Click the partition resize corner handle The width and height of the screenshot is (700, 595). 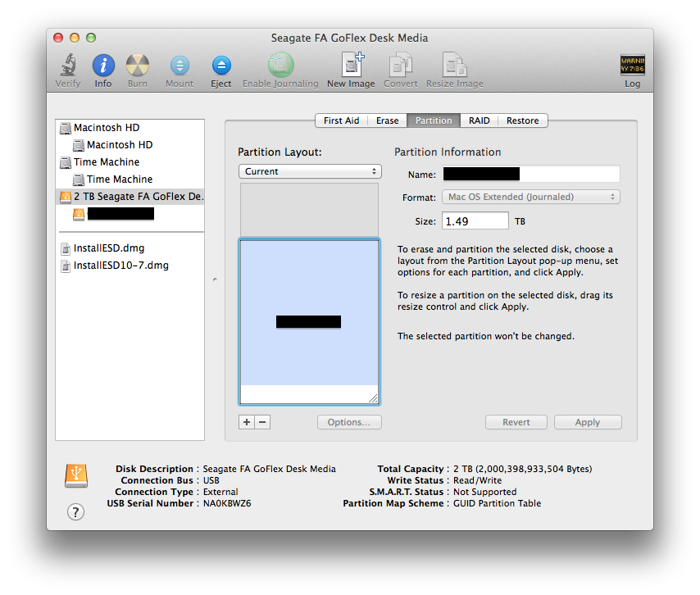click(x=373, y=398)
